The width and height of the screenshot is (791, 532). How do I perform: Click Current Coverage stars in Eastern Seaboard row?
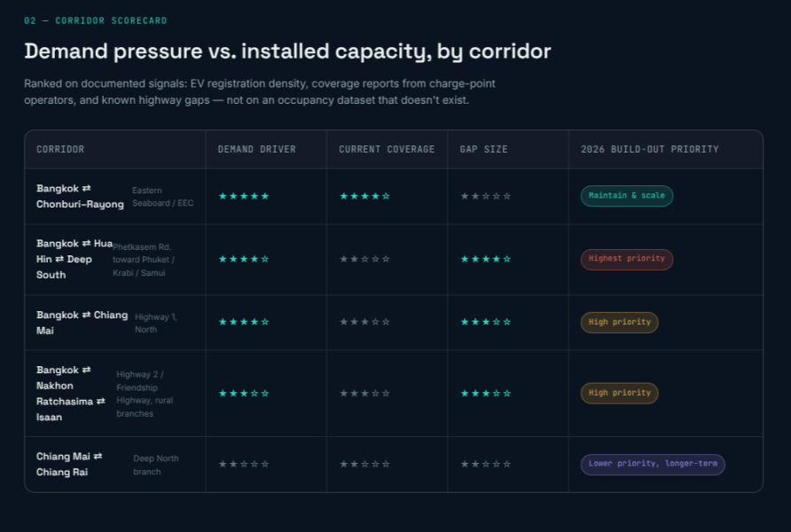point(364,196)
